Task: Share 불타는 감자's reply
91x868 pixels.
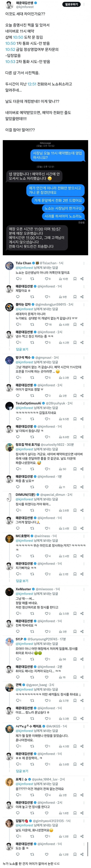Action: click(82, 324)
